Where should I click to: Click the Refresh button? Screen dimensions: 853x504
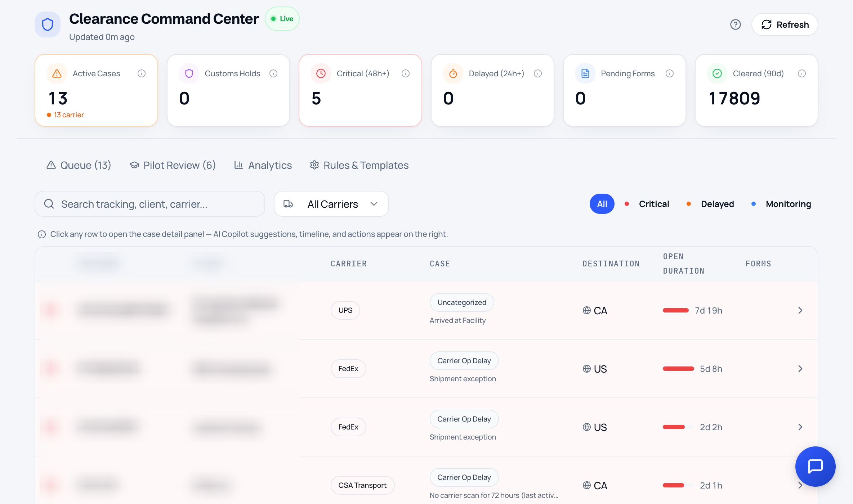pyautogui.click(x=785, y=24)
